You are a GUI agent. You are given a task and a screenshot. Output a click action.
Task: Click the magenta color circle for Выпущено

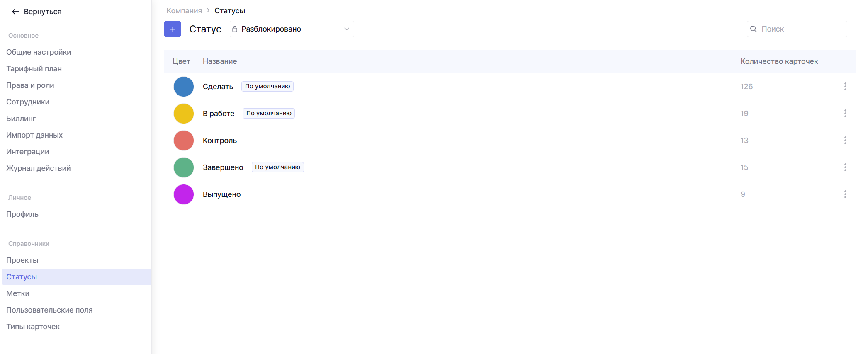pos(184,194)
